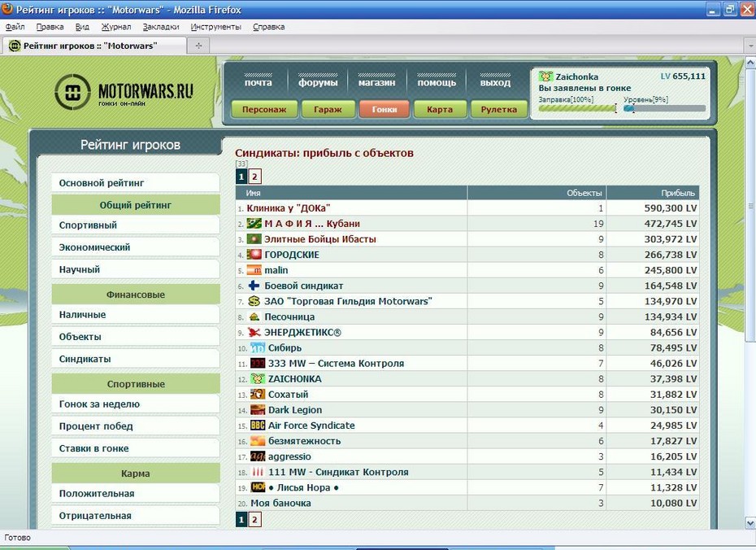Go to почта in site header
The width and height of the screenshot is (756, 550).
pyautogui.click(x=258, y=82)
